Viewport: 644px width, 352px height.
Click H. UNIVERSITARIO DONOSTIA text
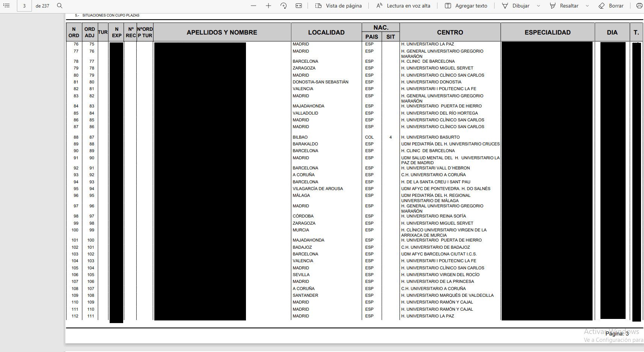click(431, 82)
